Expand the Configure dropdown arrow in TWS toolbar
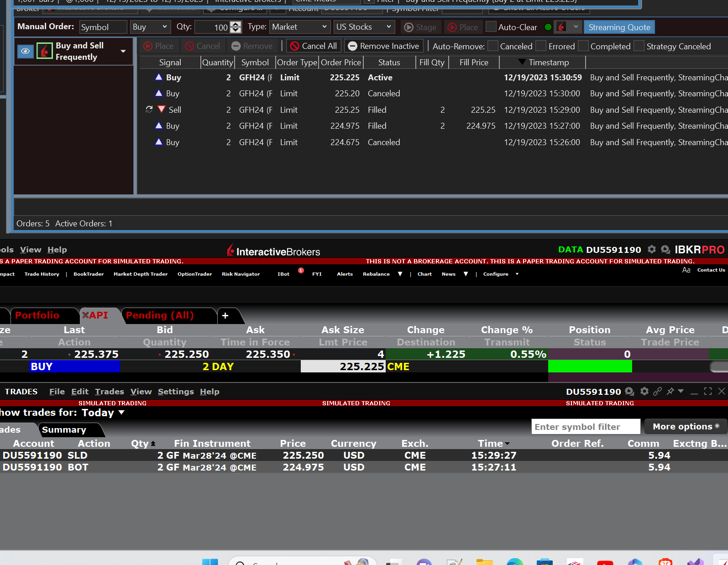 point(517,274)
